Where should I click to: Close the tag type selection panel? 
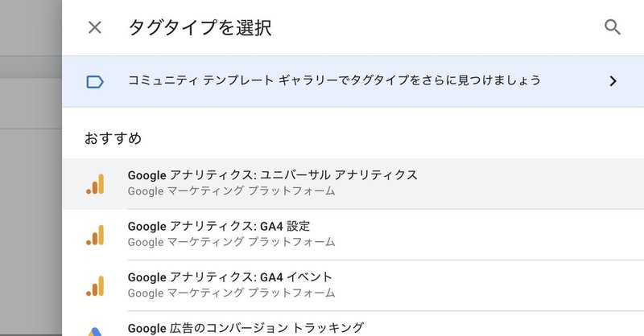tap(95, 27)
